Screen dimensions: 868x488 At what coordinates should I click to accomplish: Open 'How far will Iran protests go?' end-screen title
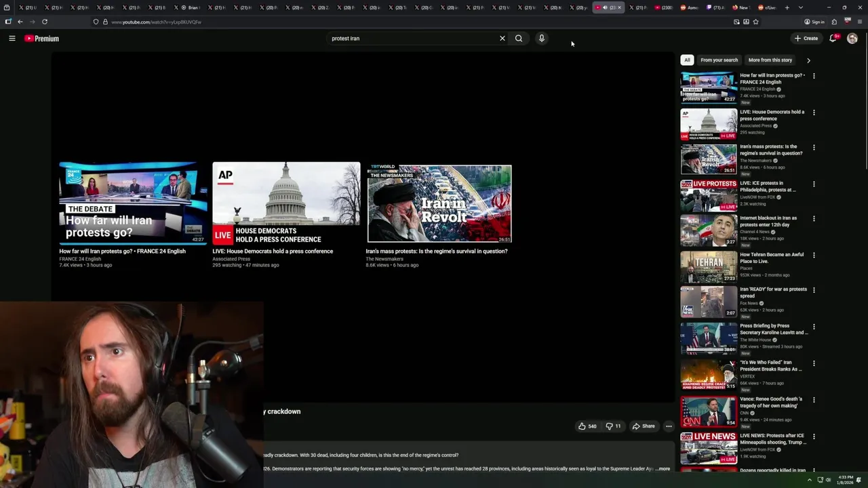pos(122,251)
